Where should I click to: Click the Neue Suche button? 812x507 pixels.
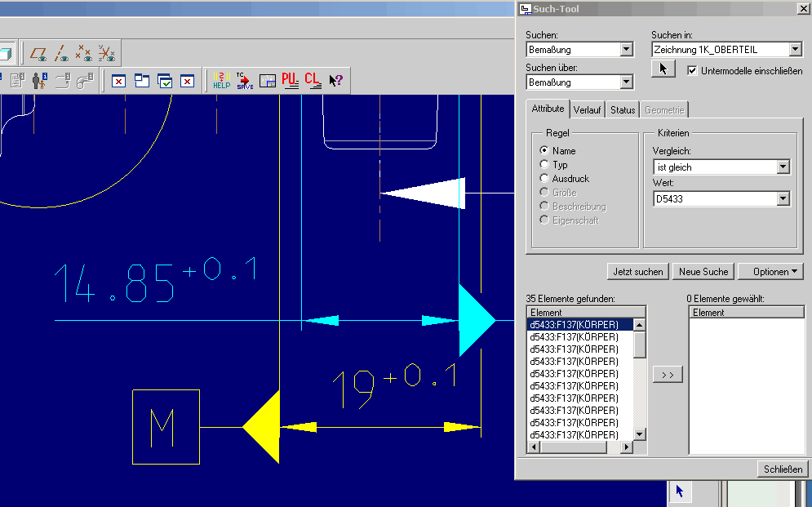[703, 271]
